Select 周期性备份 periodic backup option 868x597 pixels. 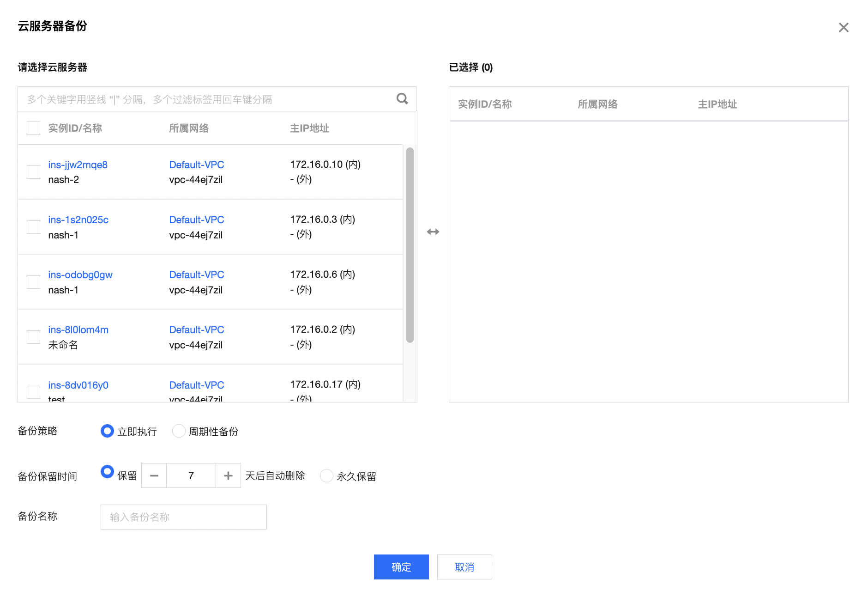[179, 431]
